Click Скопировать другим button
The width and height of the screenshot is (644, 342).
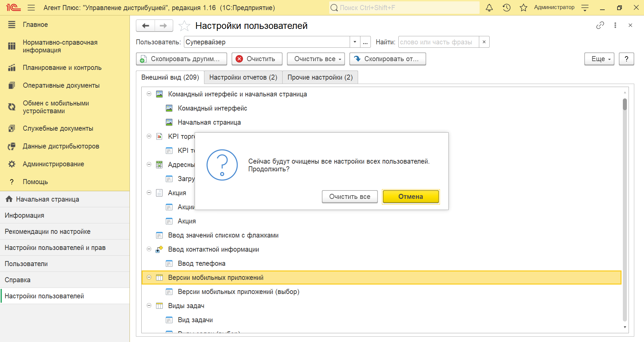(x=182, y=59)
